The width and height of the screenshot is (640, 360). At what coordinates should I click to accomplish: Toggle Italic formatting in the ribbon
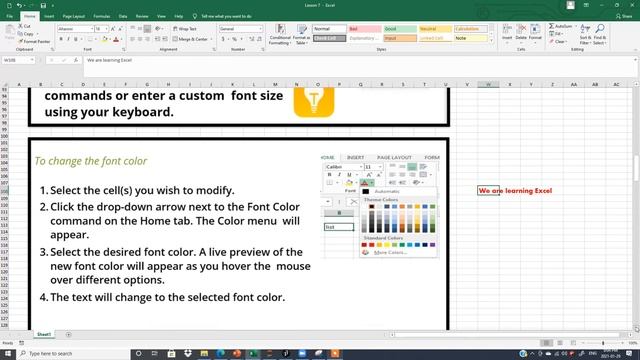coord(68,39)
